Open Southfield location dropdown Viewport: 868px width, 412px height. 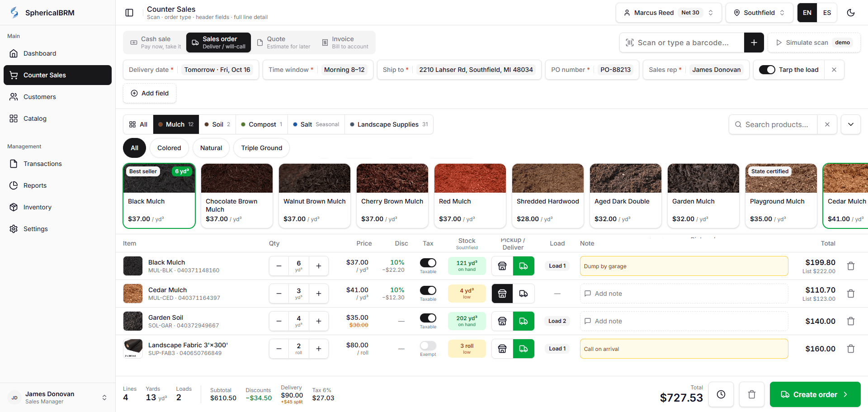(x=759, y=13)
